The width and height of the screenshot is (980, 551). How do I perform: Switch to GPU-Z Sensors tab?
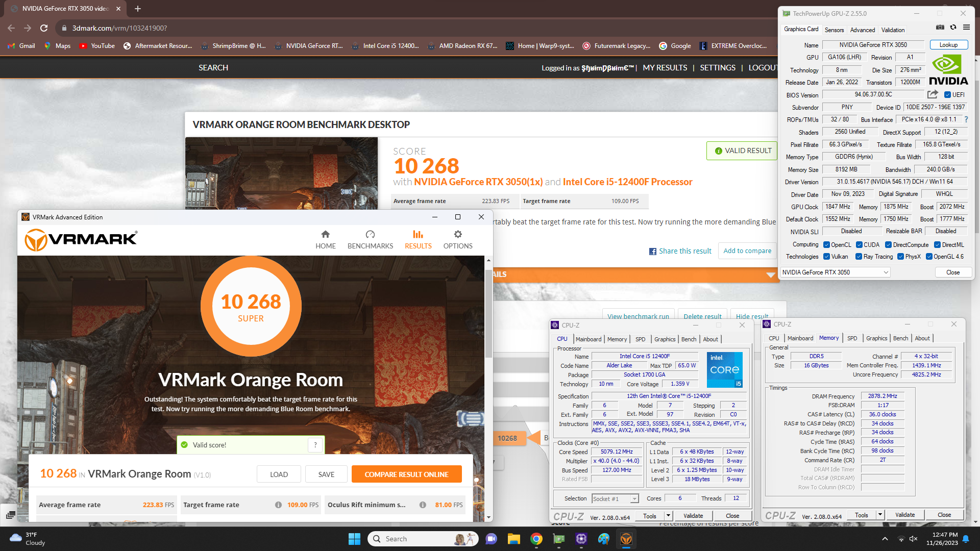[x=834, y=30]
